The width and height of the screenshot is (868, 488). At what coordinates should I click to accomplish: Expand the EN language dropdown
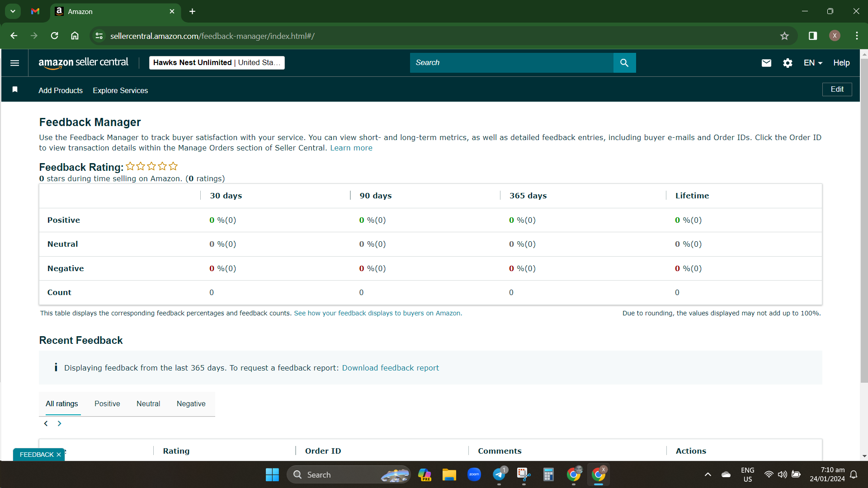coord(813,63)
